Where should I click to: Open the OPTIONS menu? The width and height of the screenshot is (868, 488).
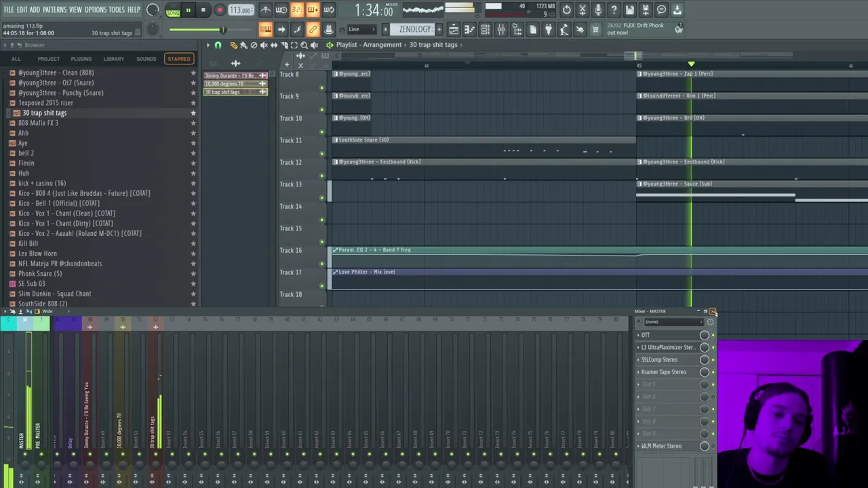[x=96, y=9]
